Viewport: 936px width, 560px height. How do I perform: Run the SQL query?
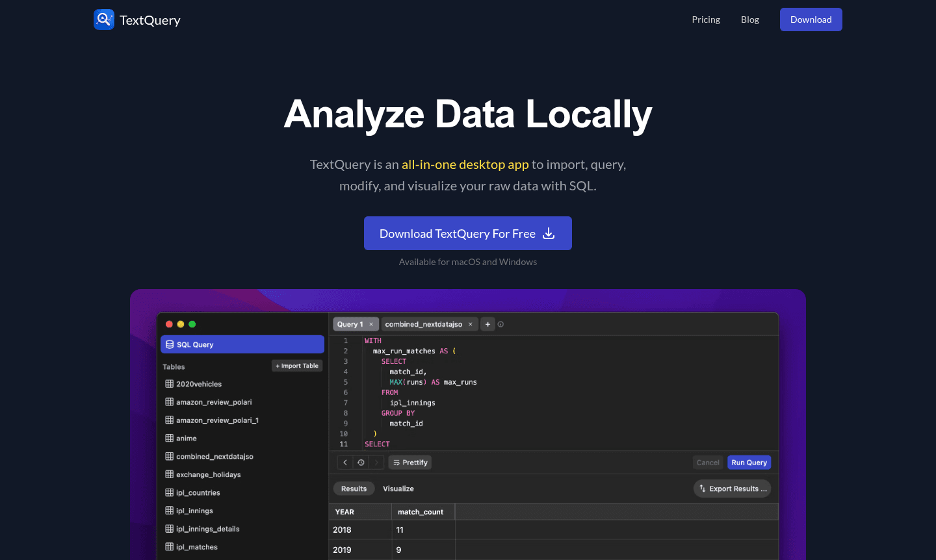coord(749,462)
